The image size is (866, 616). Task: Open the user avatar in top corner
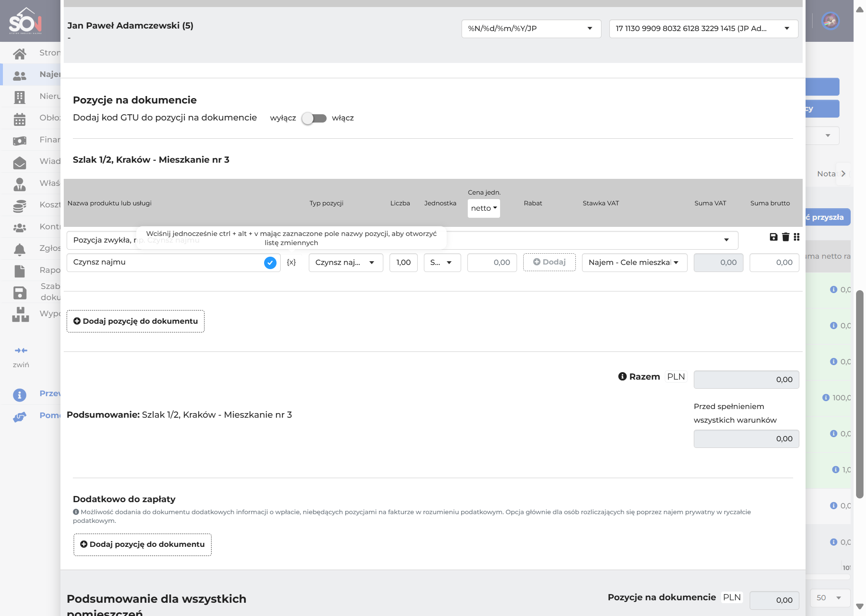tap(830, 21)
